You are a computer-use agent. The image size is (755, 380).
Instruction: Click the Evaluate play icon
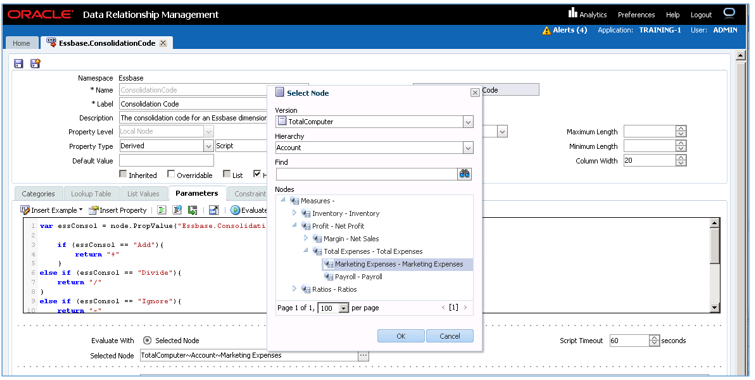[x=235, y=210]
